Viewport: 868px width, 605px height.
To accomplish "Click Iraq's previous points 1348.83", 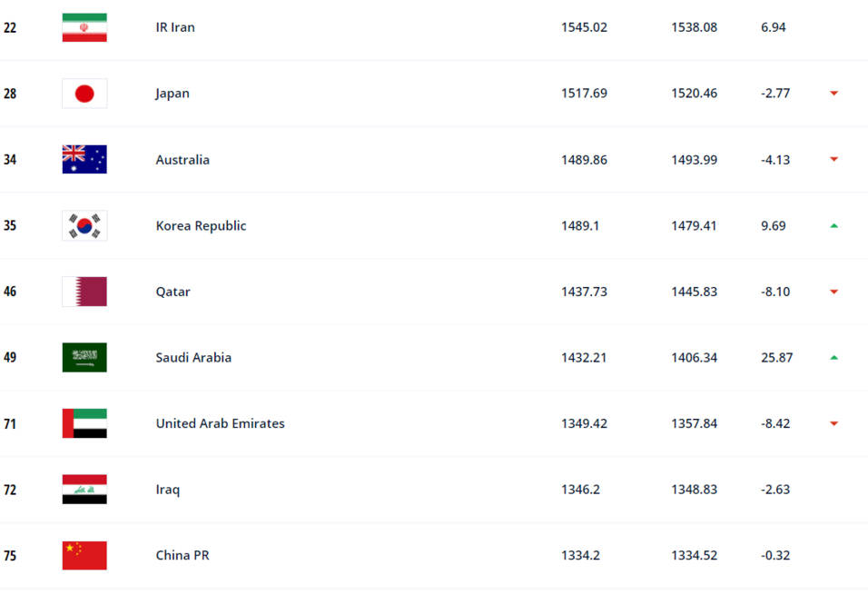I will tap(695, 490).
